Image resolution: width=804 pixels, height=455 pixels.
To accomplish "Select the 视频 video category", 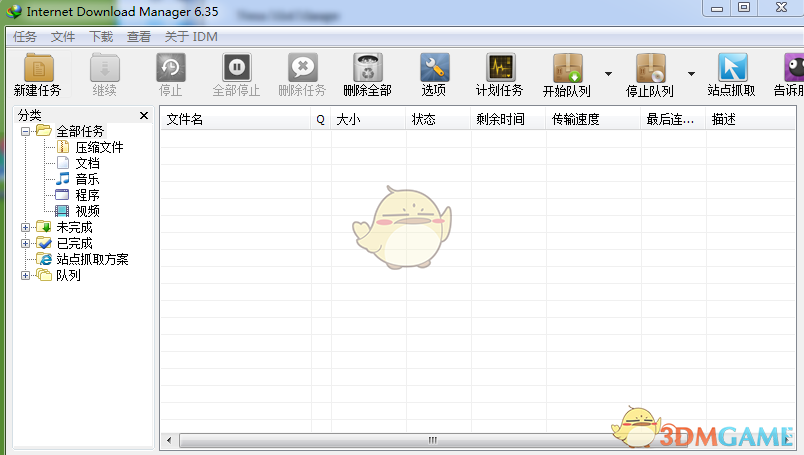I will 87,211.
